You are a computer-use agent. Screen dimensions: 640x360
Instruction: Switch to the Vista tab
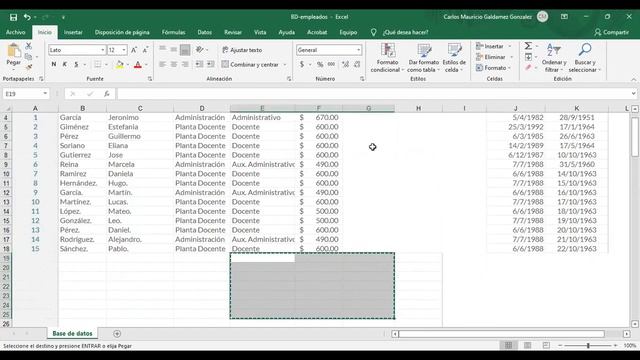click(x=260, y=32)
